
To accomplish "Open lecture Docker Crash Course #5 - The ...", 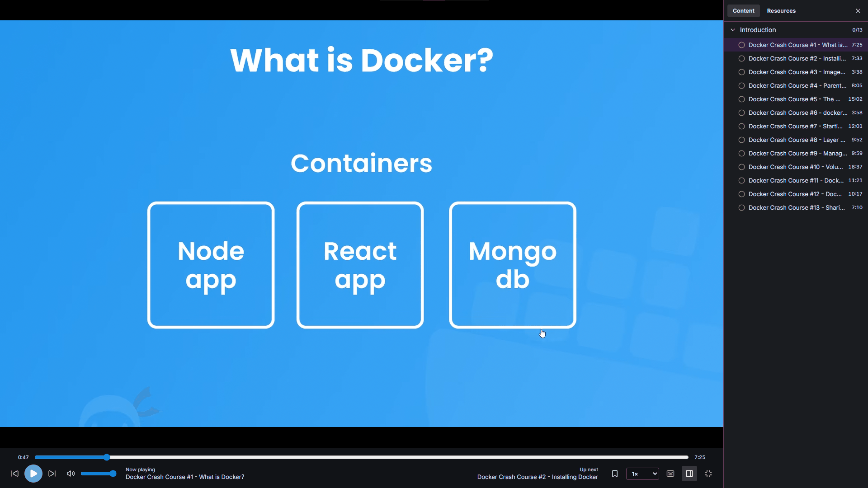I will (x=794, y=99).
